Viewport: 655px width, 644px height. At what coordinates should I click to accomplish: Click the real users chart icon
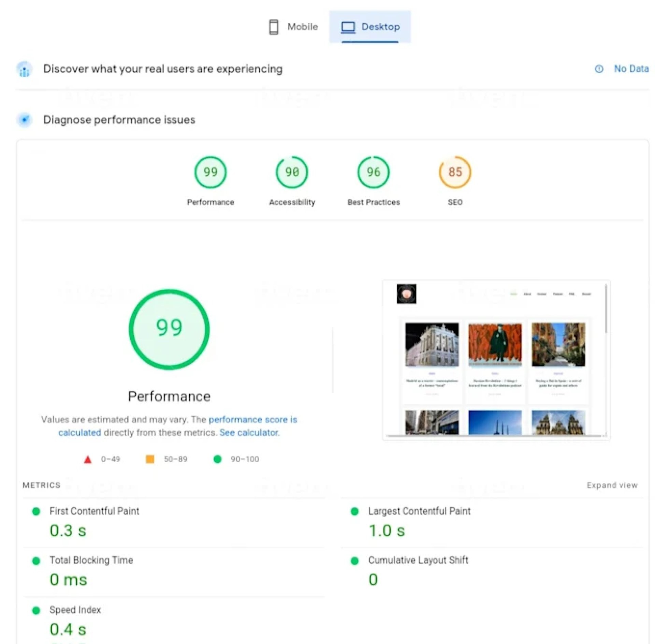[x=25, y=69]
